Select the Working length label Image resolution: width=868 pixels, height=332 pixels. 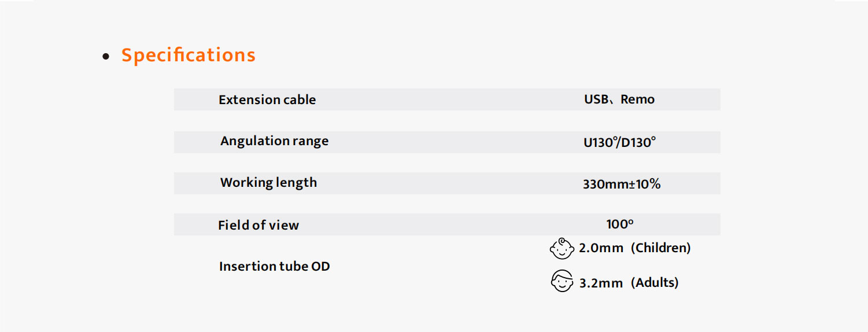pos(268,183)
